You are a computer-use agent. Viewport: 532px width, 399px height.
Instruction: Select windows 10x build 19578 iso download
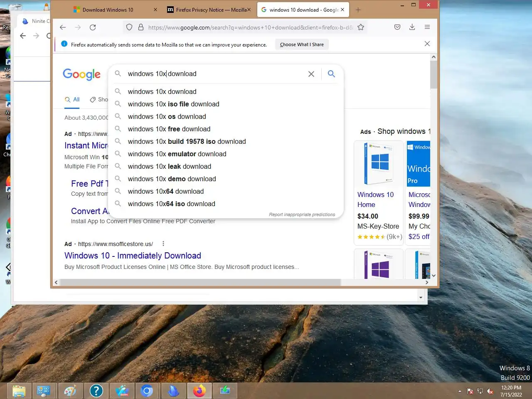[226, 141]
